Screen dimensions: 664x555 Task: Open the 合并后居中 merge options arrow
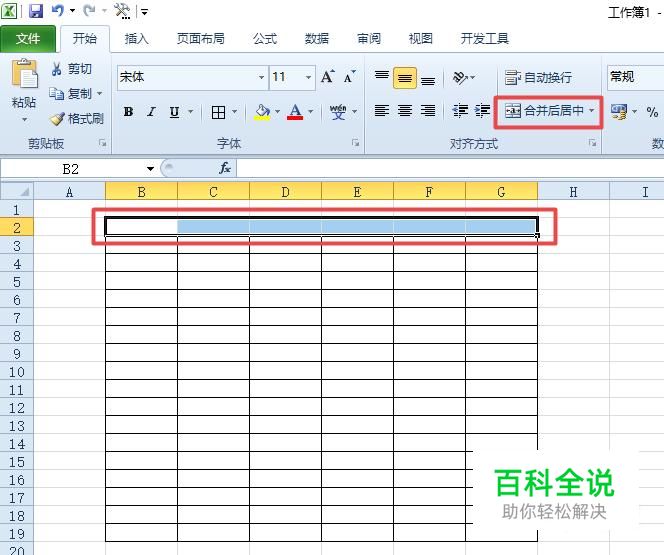click(592, 111)
